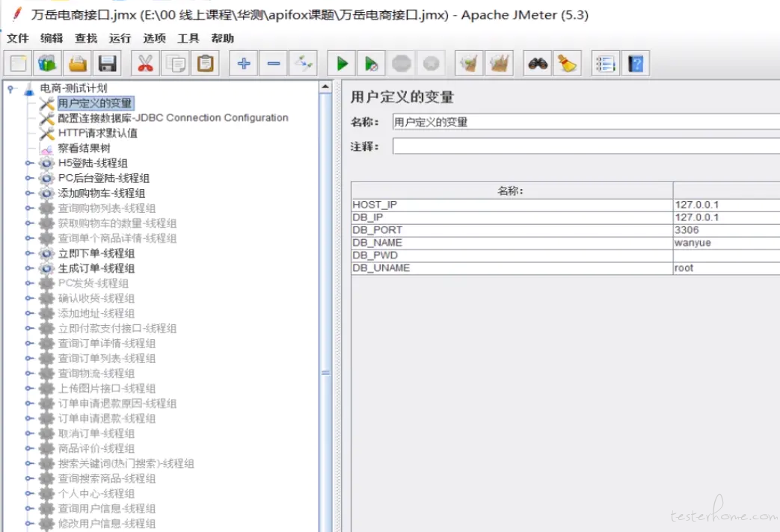780x532 pixels.
Task: Click the 察看结果树 listener icon
Action: [47, 149]
